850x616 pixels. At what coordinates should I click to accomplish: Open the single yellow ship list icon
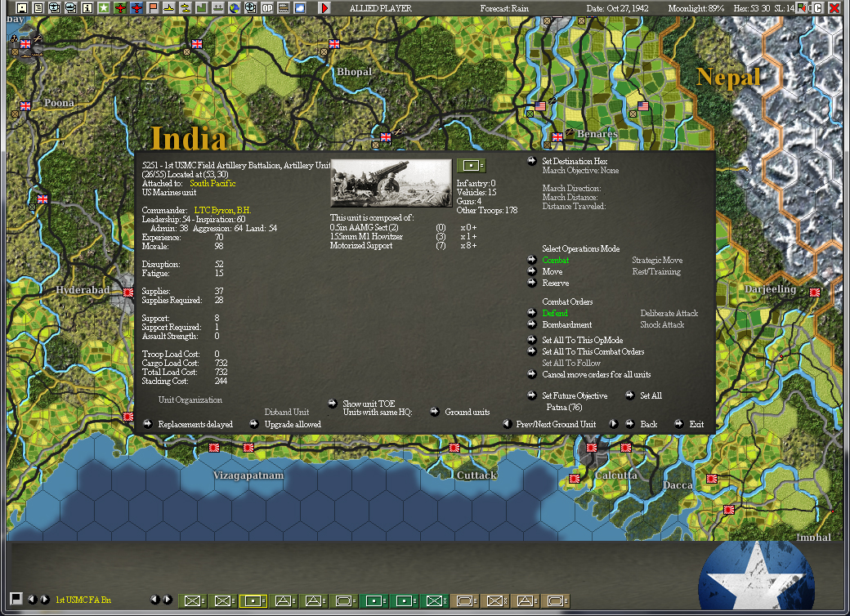coord(169,8)
